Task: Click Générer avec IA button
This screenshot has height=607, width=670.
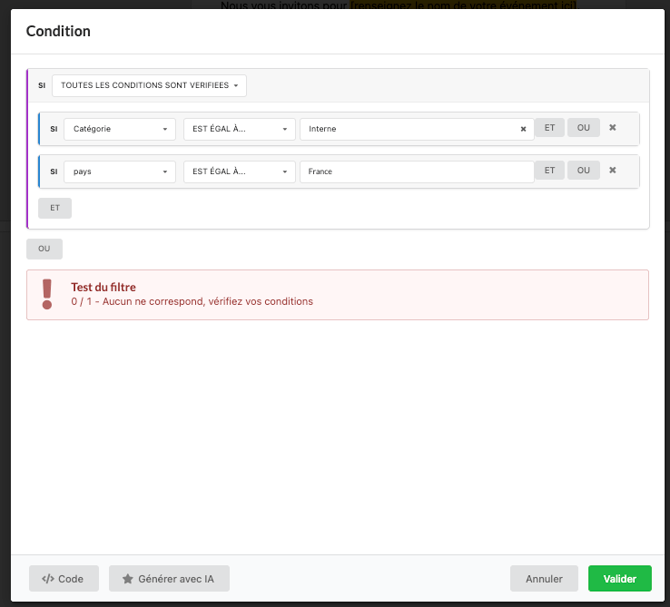Action: (169, 579)
